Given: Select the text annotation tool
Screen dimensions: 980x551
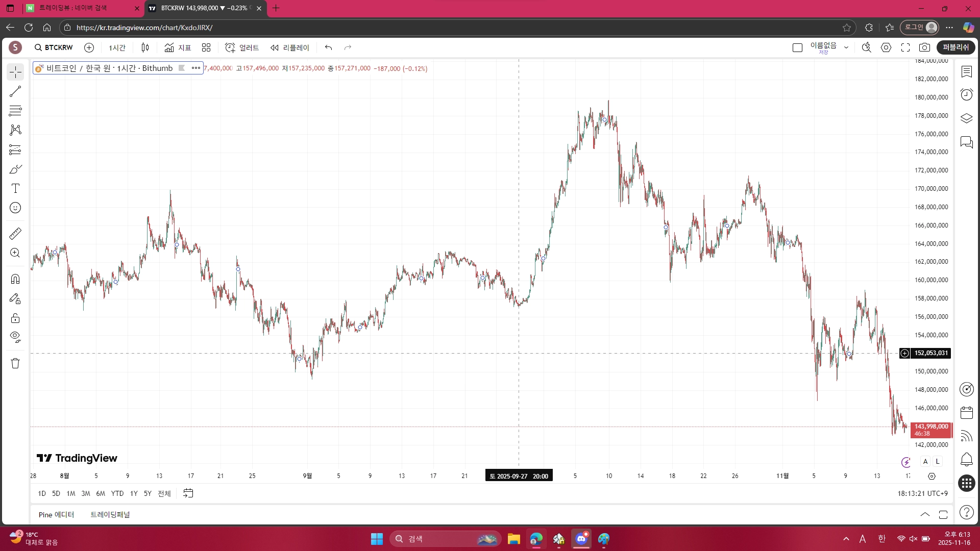Looking at the screenshot, I should click(15, 189).
